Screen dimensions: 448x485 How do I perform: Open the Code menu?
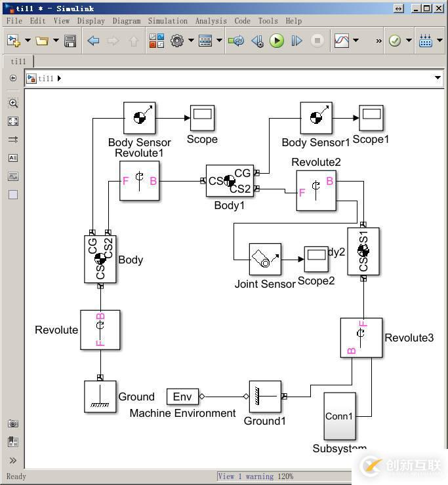point(243,21)
